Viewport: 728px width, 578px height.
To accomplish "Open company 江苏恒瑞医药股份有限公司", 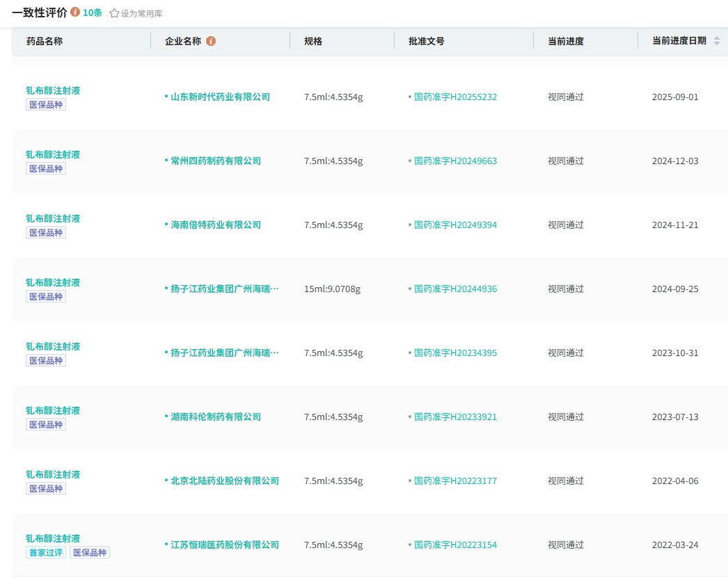I will pyautogui.click(x=225, y=545).
